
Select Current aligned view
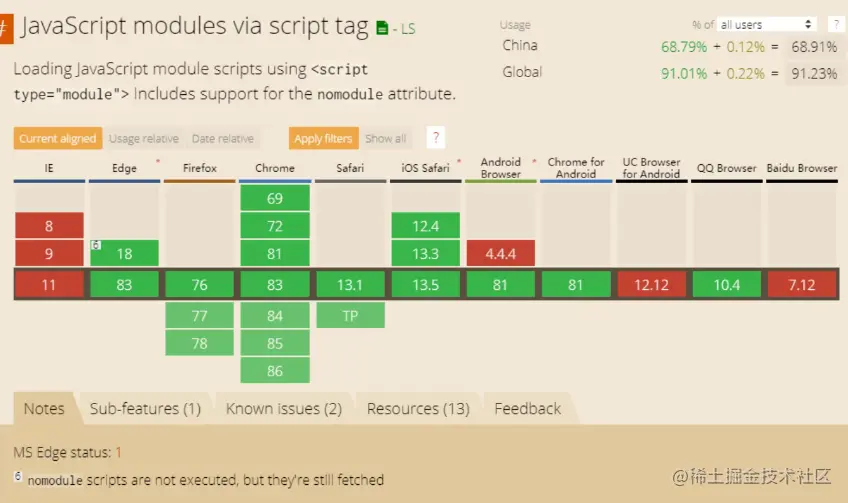58,138
